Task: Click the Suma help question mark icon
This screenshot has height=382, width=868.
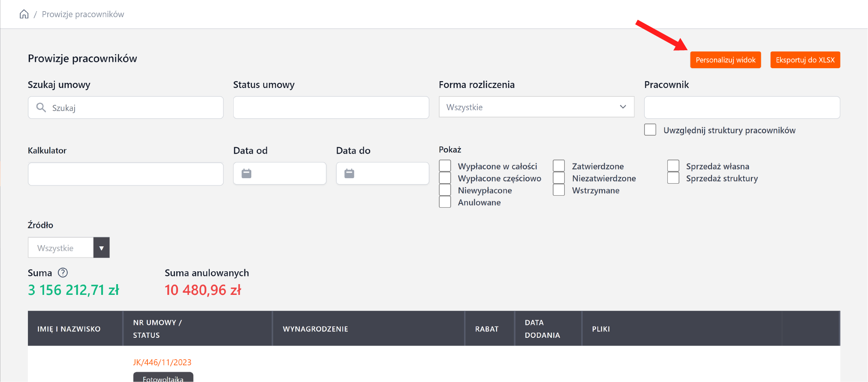Action: tap(63, 273)
